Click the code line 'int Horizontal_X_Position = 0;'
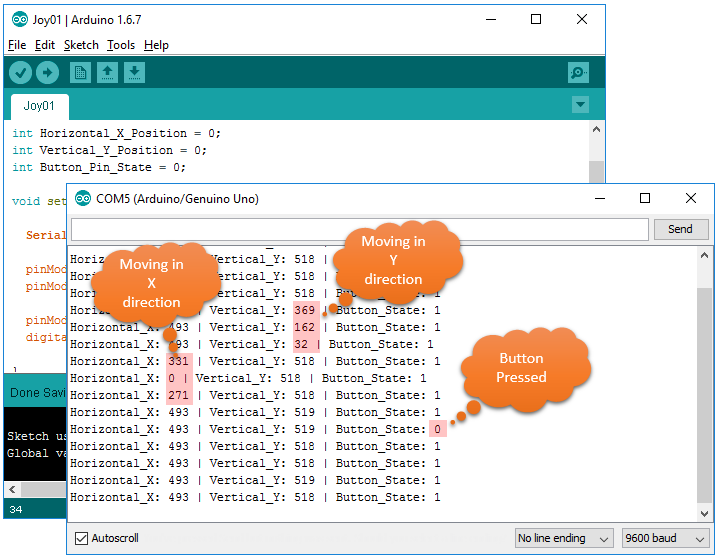 point(116,133)
